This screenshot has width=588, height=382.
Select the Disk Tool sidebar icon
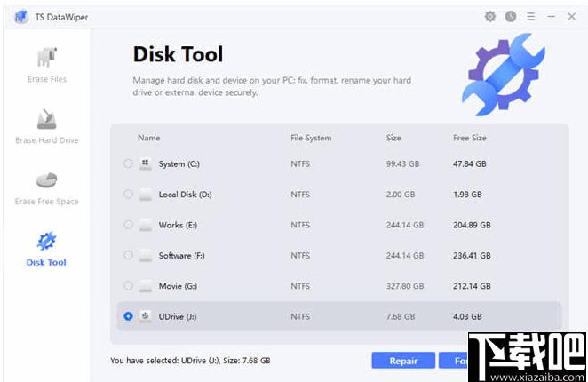(x=46, y=241)
